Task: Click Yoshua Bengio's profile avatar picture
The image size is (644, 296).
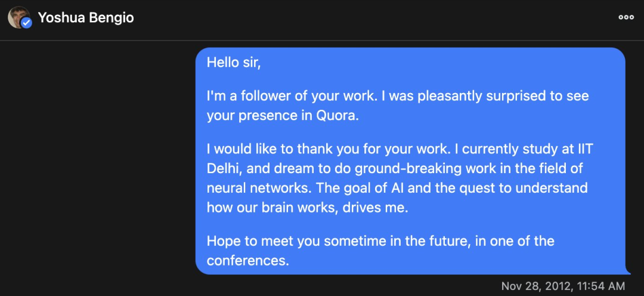Action: (x=18, y=18)
